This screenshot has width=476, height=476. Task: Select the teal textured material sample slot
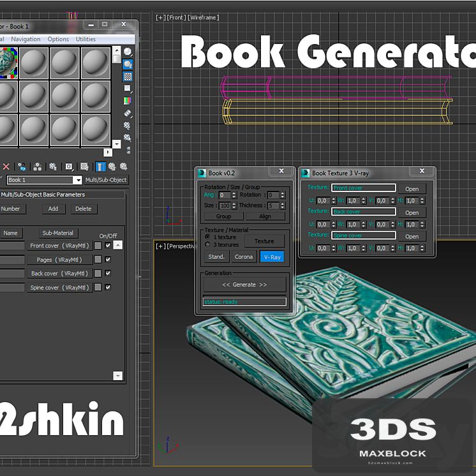tap(8, 63)
